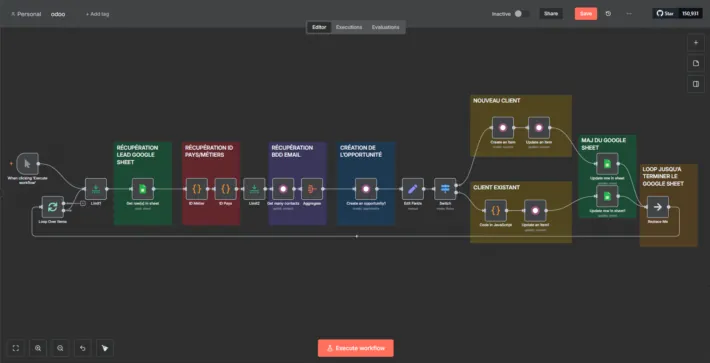Save the workflow
This screenshot has height=363, width=710.
click(x=586, y=14)
